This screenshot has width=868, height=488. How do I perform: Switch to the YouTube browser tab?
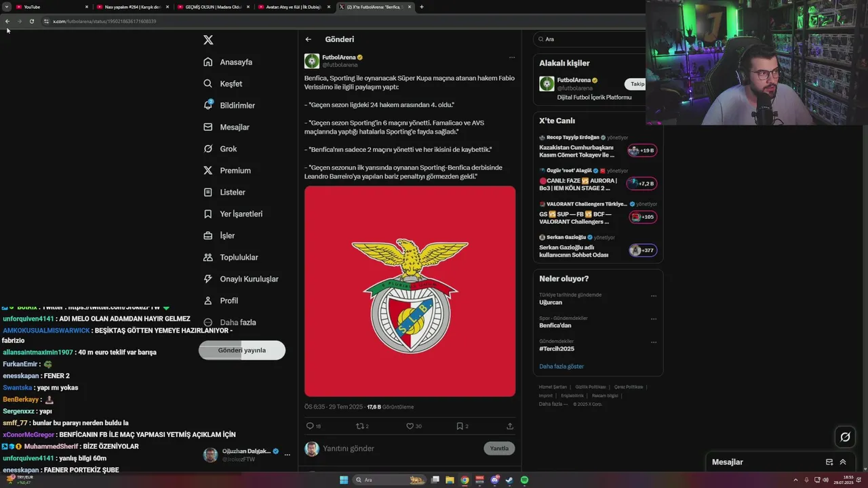pyautogui.click(x=51, y=7)
